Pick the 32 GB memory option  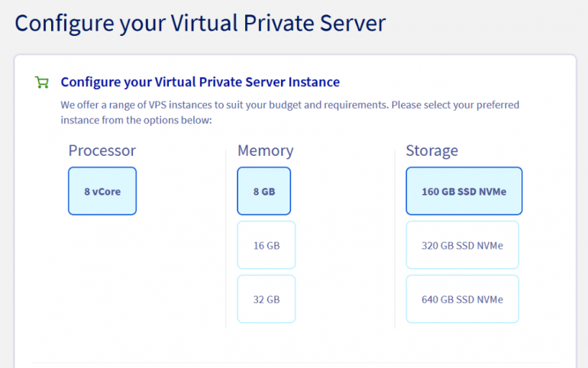coord(267,299)
